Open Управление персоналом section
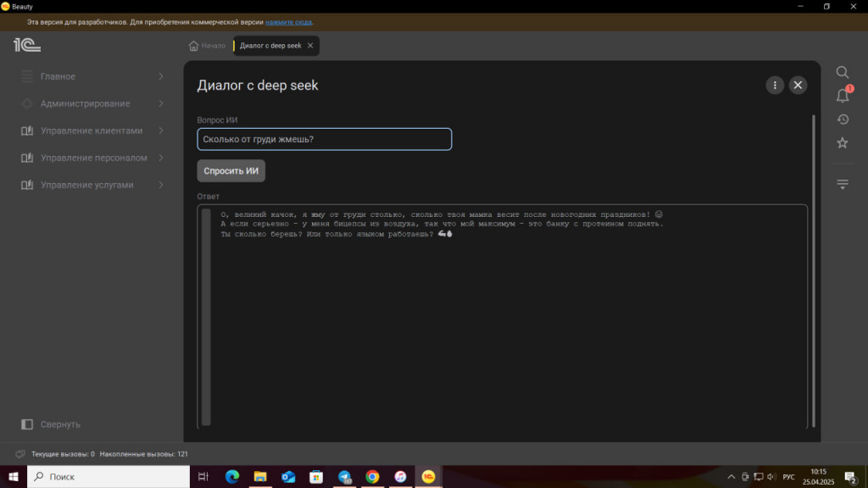This screenshot has width=868, height=488. point(93,158)
